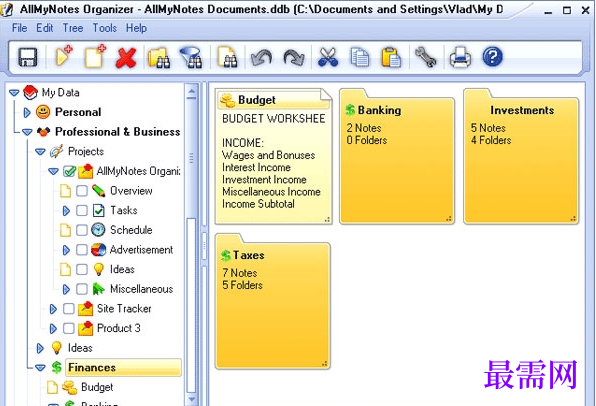
Task: Open the Tree menu
Action: click(73, 28)
